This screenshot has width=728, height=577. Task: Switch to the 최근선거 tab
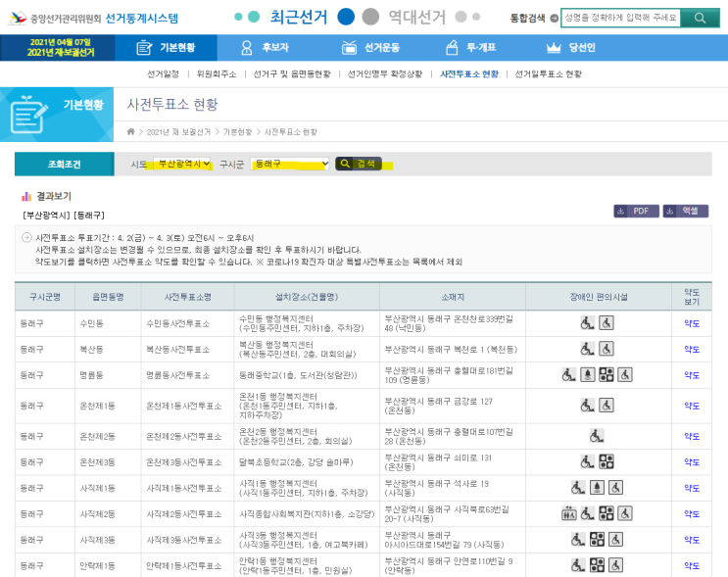tap(299, 18)
